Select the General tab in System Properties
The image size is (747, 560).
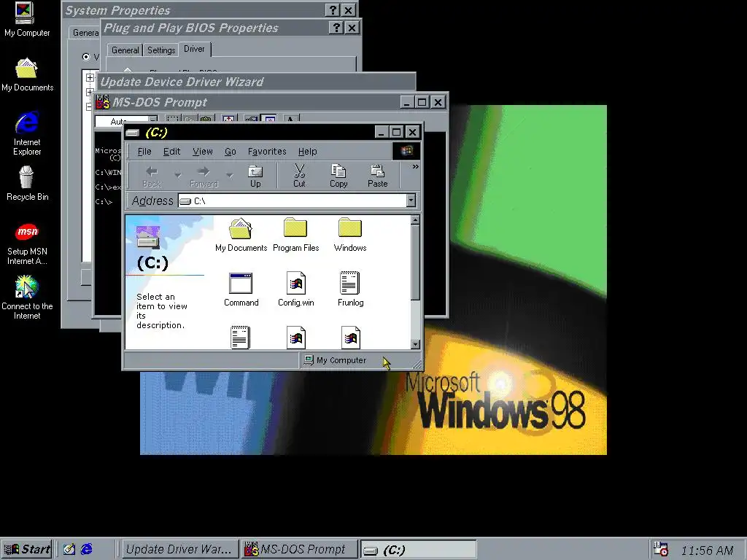[x=85, y=33]
